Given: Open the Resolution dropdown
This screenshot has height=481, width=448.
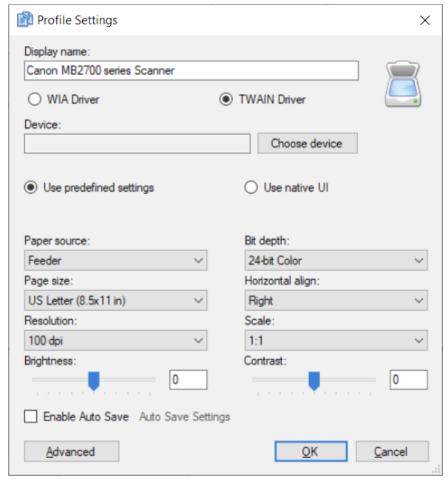Looking at the screenshot, I should [115, 340].
